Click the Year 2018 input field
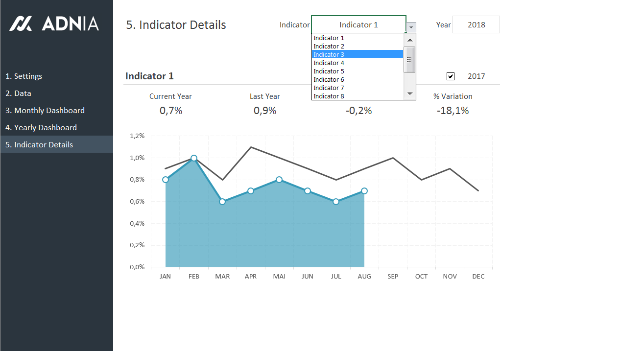Image resolution: width=644 pixels, height=351 pixels. point(476,24)
